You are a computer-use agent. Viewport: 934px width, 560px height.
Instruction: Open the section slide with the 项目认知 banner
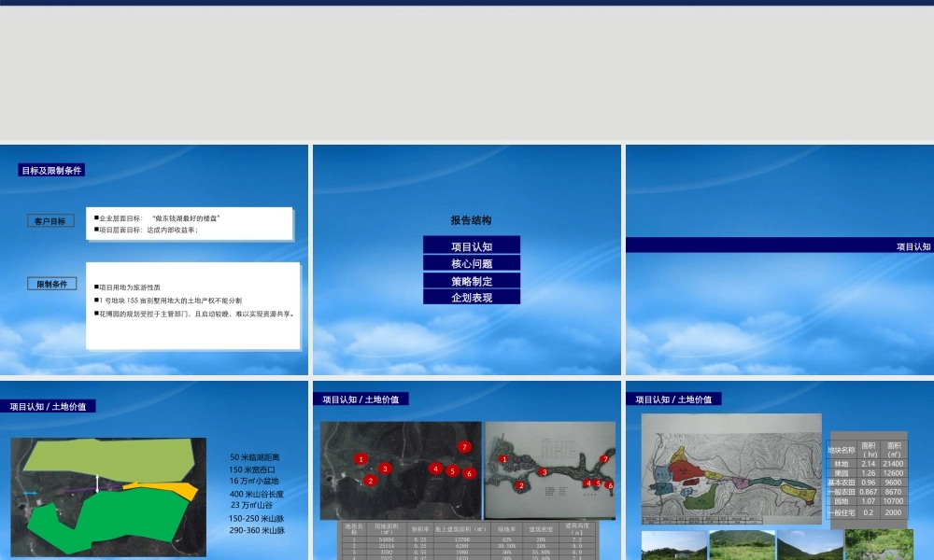(780, 259)
